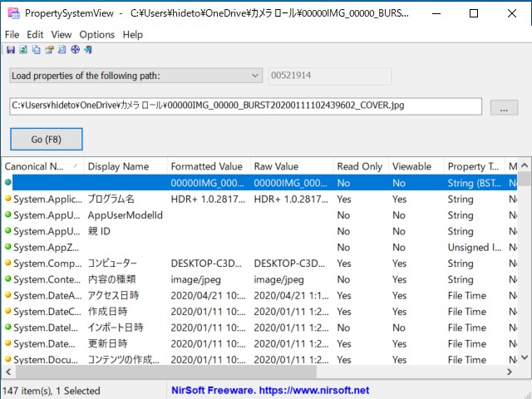
Task: Select the 作成日時 row
Action: [260, 312]
